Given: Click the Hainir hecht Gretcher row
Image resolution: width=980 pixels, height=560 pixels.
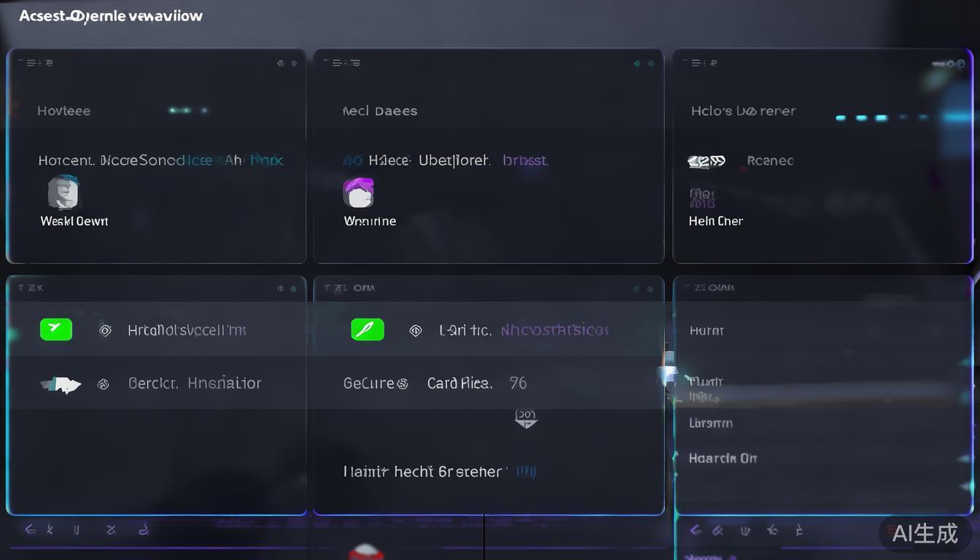Looking at the screenshot, I should point(424,472).
